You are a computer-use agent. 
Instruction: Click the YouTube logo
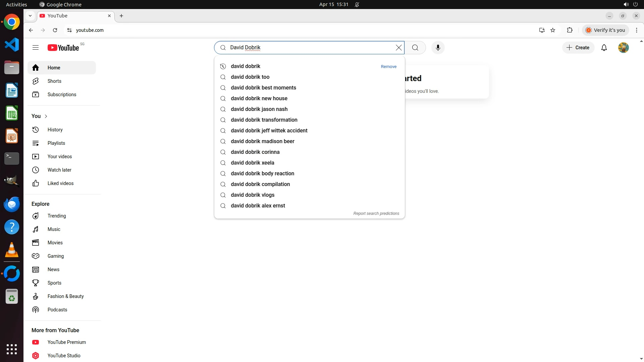(63, 48)
